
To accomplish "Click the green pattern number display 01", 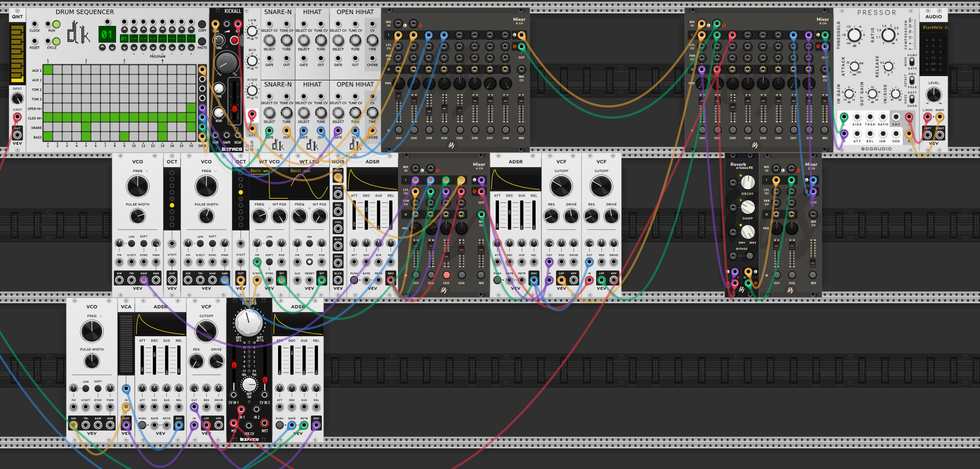I will point(107,35).
